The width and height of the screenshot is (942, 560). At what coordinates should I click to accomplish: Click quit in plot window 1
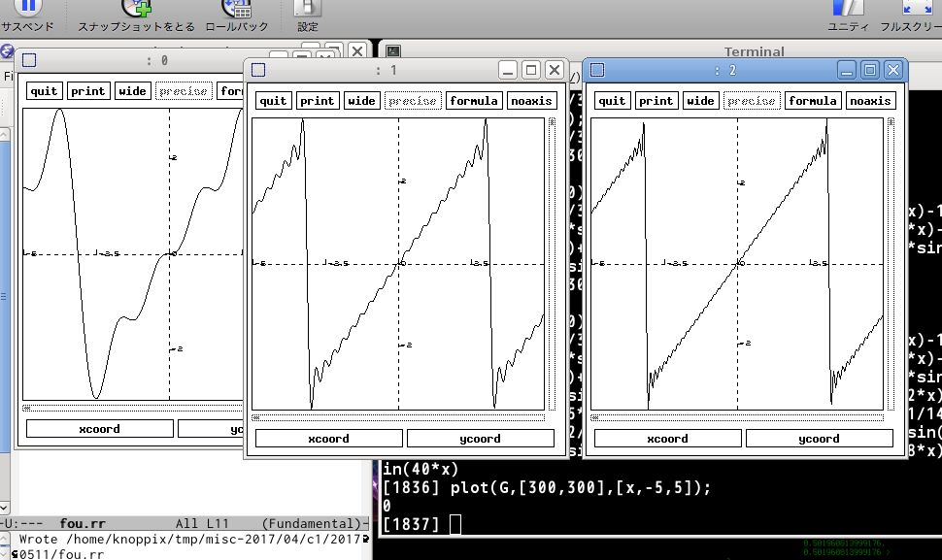pyautogui.click(x=273, y=101)
